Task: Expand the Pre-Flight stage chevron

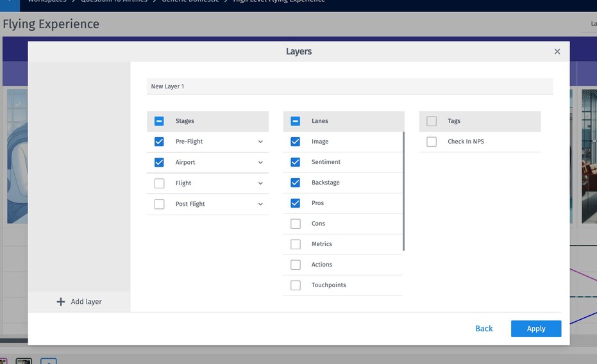Action: [260, 142]
